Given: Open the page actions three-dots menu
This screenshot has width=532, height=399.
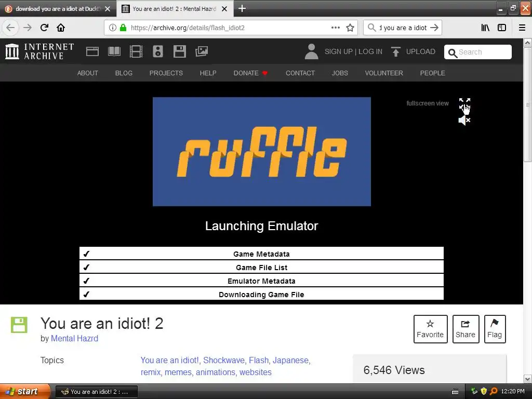Looking at the screenshot, I should tap(335, 28).
